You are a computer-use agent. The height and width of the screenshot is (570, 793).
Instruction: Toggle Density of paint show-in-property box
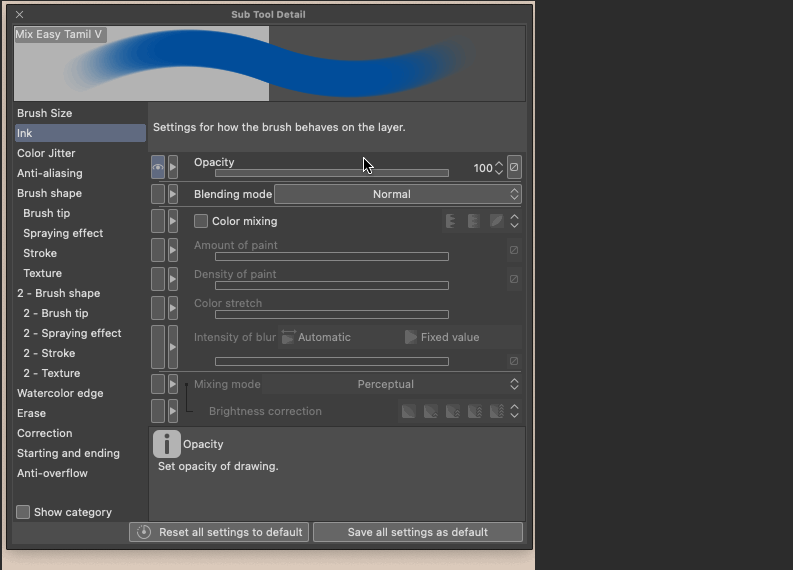tap(158, 279)
